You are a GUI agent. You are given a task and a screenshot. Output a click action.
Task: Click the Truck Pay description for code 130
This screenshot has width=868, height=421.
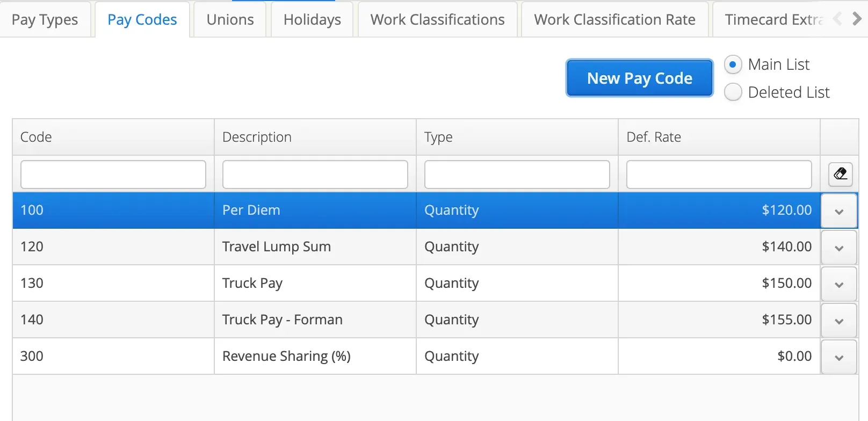click(315, 284)
